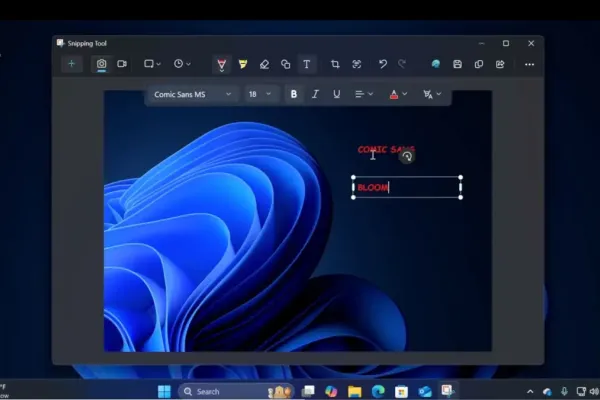600x400 pixels.
Task: Toggle Bold text formatting
Action: tap(294, 94)
